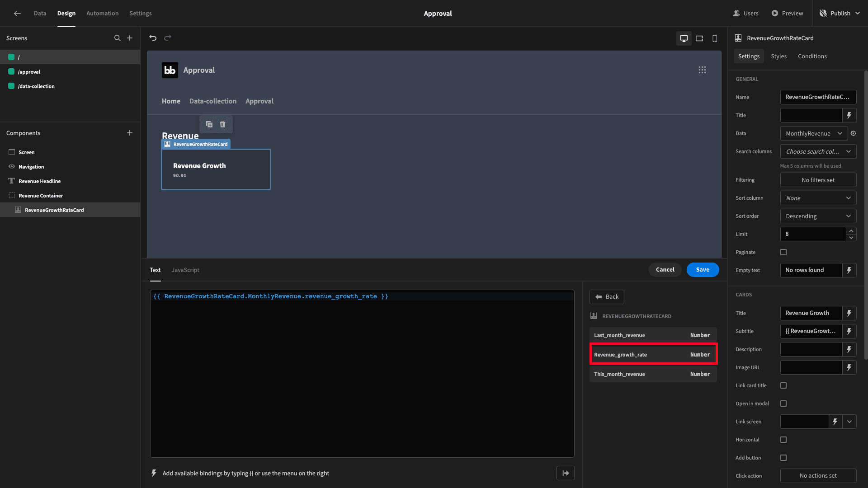The image size is (868, 488).
Task: Add a new component plus icon
Action: pyautogui.click(x=130, y=133)
